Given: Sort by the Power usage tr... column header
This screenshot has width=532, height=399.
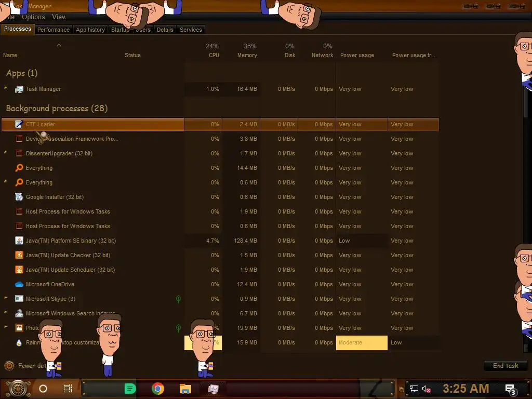Looking at the screenshot, I should point(414,55).
